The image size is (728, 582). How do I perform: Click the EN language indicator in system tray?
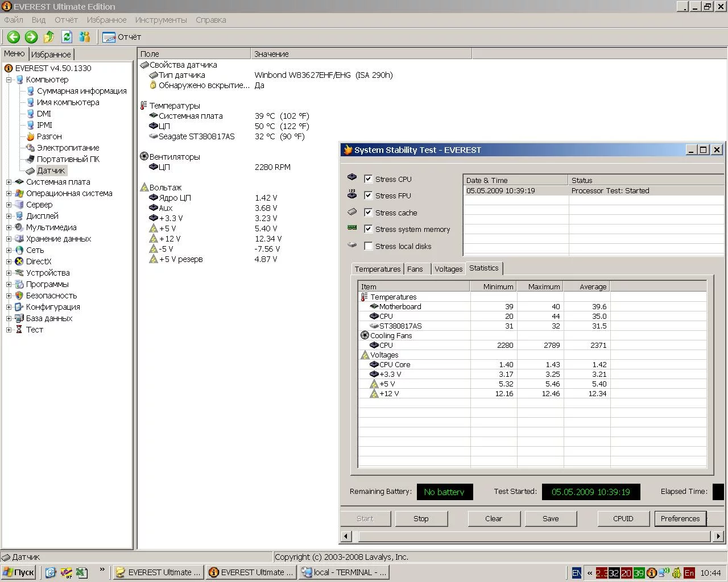pyautogui.click(x=577, y=572)
